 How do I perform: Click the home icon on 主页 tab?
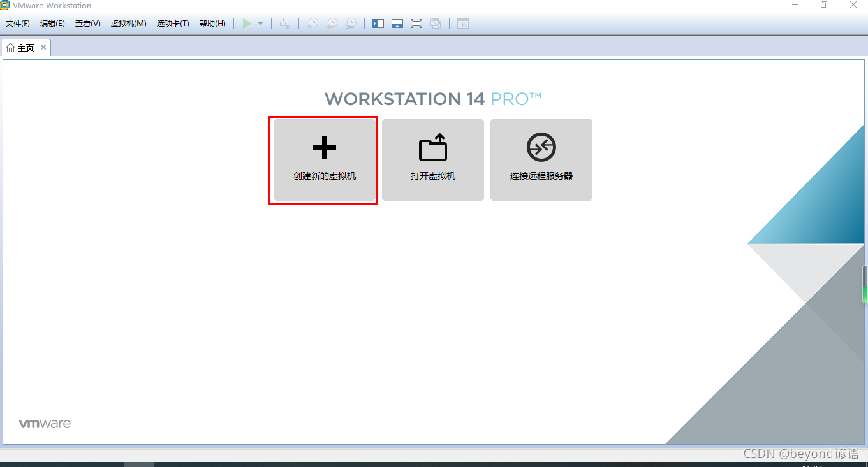10,48
